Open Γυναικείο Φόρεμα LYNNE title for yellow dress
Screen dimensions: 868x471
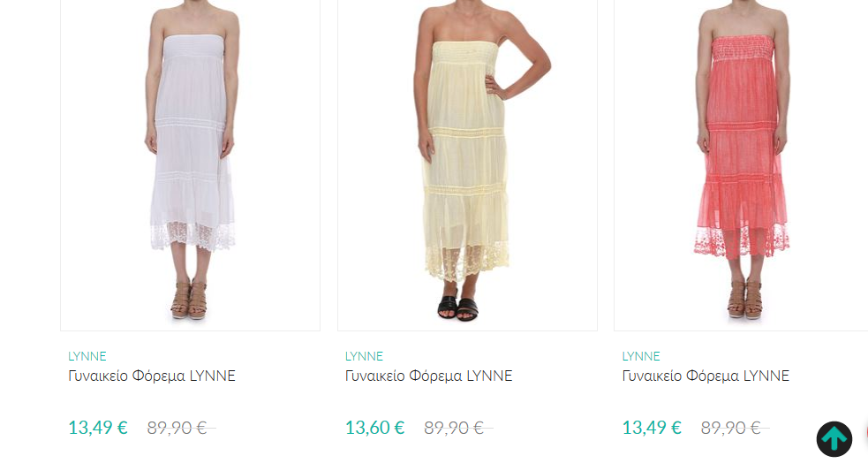428,376
